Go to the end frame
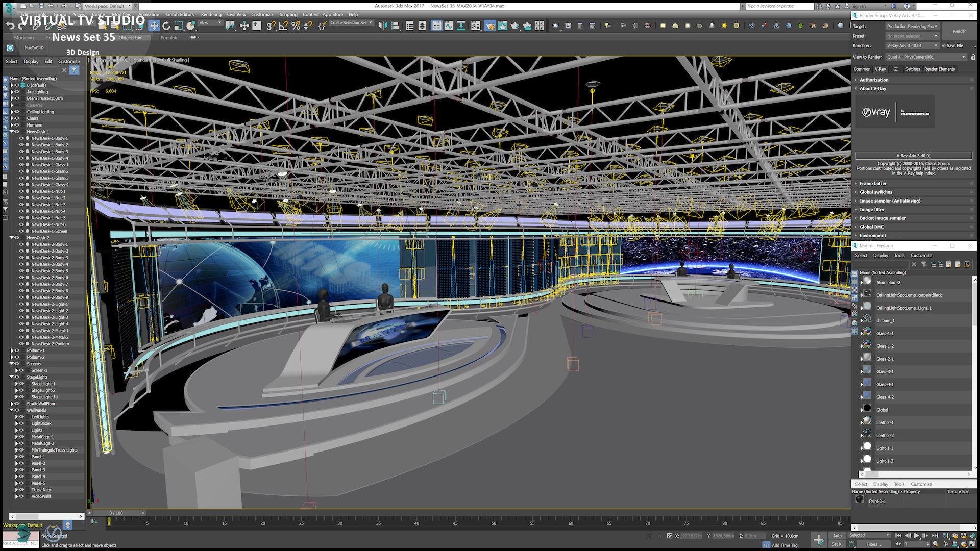 point(935,536)
